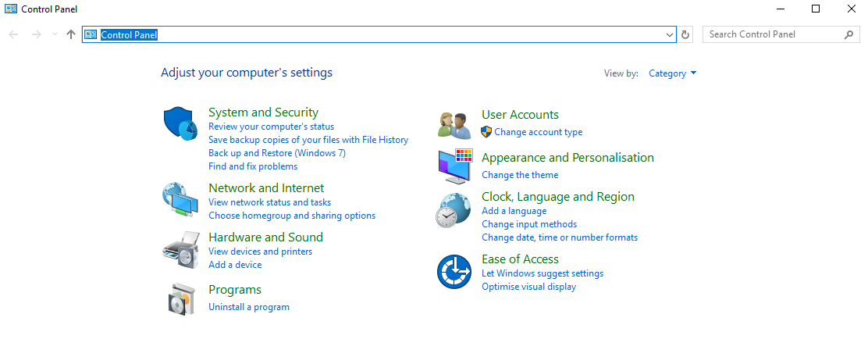
Task: Open the Hardware and Sound printer icon
Action: pos(180,250)
